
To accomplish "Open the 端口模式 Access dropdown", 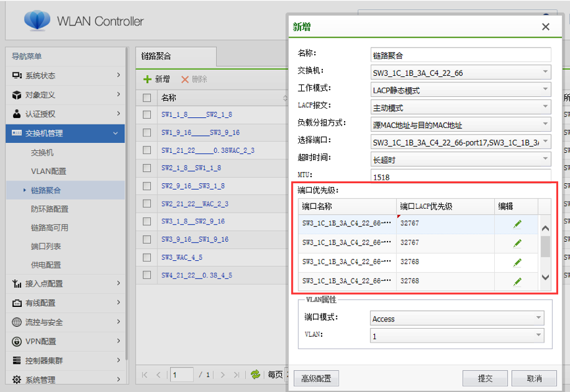I will 457,319.
